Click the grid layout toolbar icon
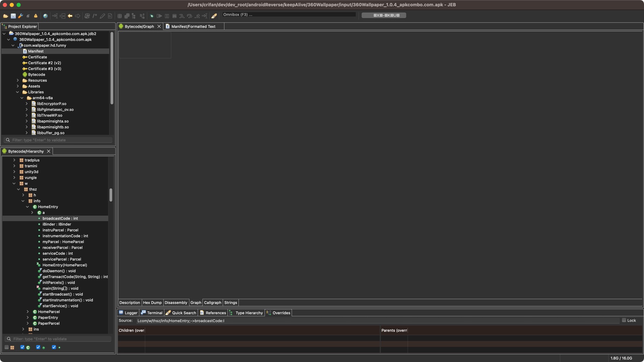This screenshot has height=362, width=644. pos(119,16)
